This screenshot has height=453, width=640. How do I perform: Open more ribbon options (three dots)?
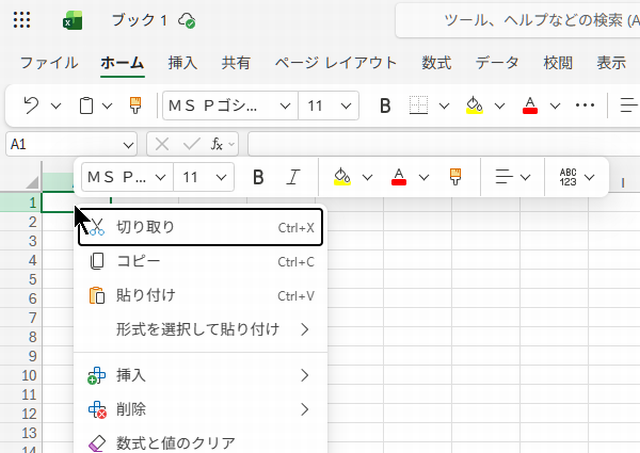[586, 105]
